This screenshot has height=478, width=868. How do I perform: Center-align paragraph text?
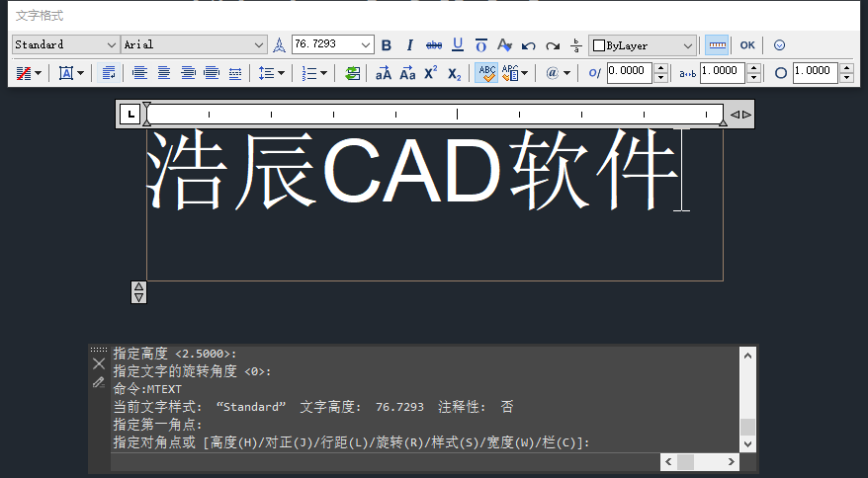pos(164,73)
